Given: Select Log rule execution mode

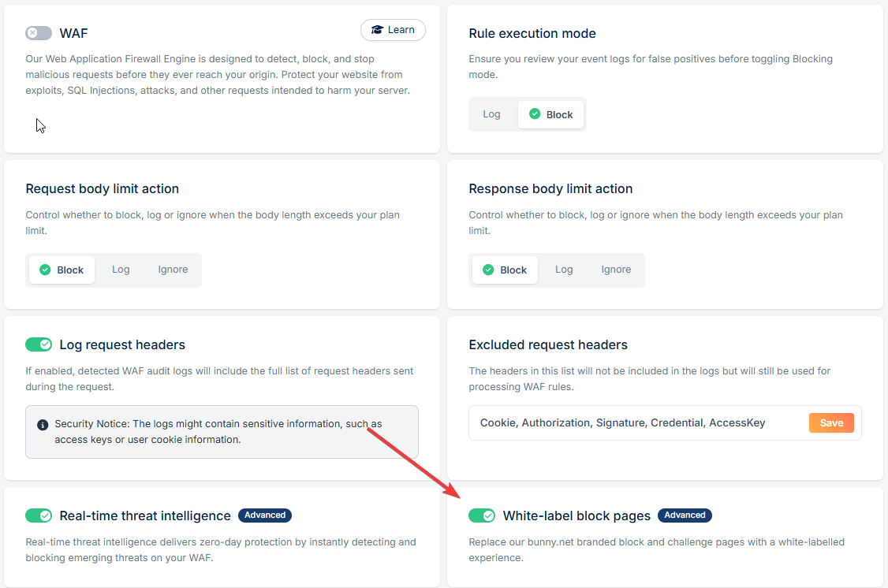Looking at the screenshot, I should (491, 114).
